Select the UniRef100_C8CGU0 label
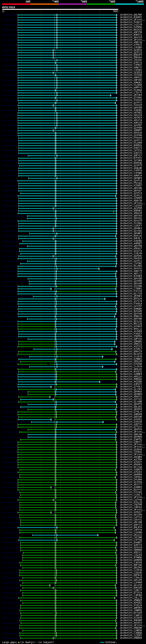This screenshot has width=146, height=644. click(x=131, y=60)
